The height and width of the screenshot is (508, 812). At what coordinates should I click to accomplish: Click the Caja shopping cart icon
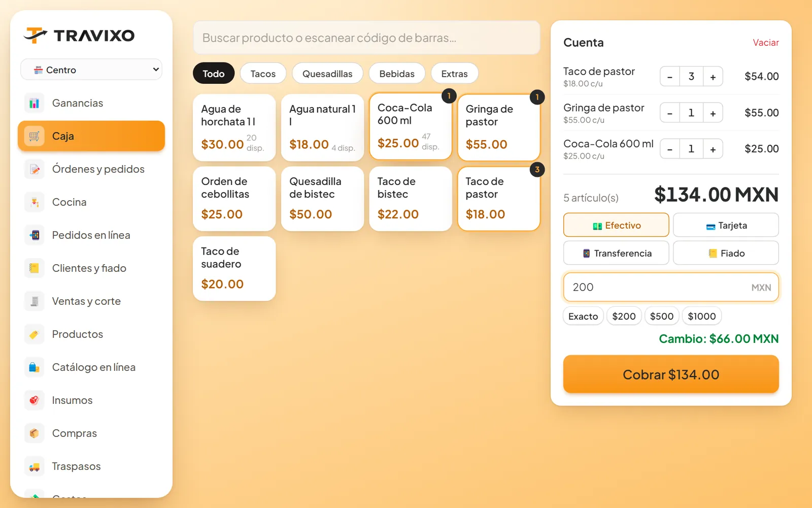tap(34, 136)
